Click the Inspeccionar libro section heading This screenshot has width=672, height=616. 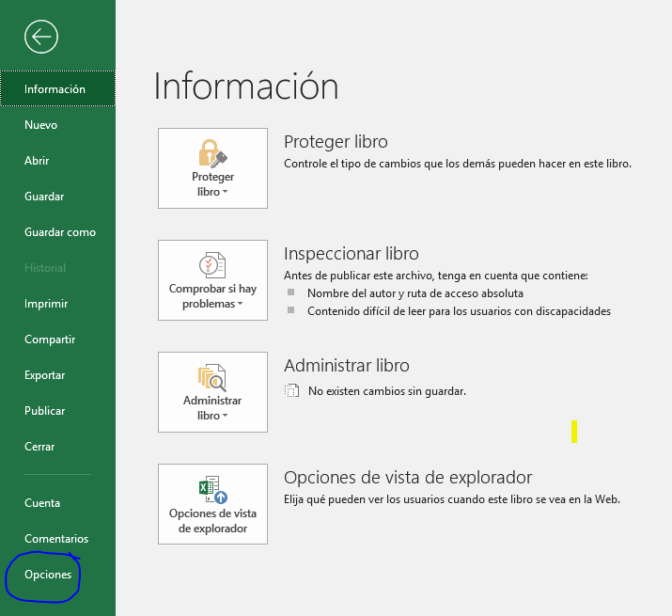[351, 254]
